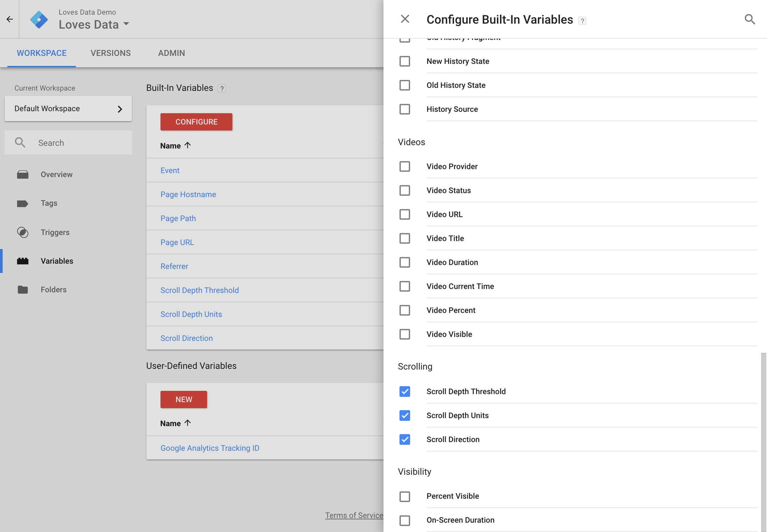The width and height of the screenshot is (767, 532).
Task: Open the Loves Data container dropdown
Action: [x=126, y=24]
